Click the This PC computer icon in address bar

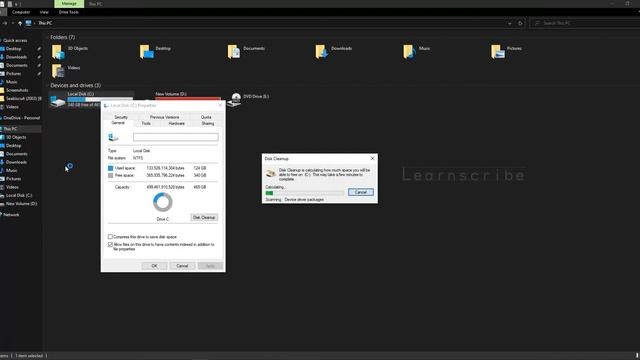point(28,23)
